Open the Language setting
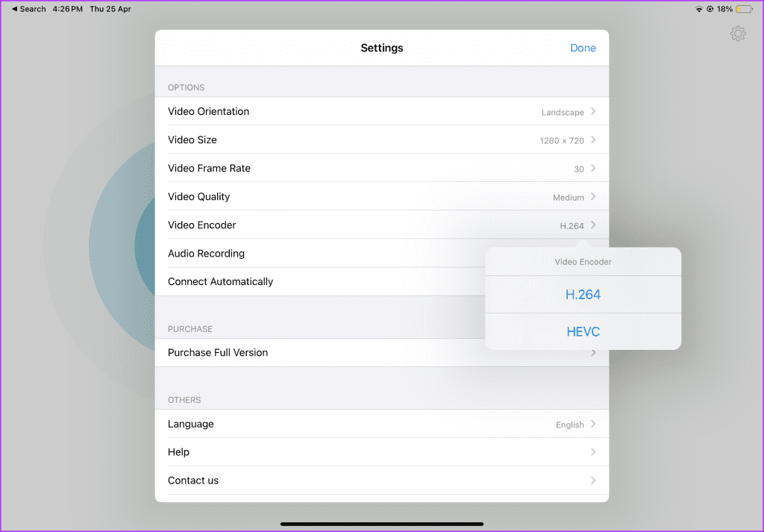764x532 pixels. [x=381, y=424]
